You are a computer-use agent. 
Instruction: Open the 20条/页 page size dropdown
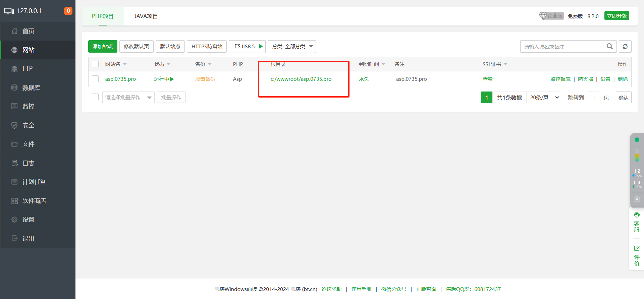[x=544, y=97]
